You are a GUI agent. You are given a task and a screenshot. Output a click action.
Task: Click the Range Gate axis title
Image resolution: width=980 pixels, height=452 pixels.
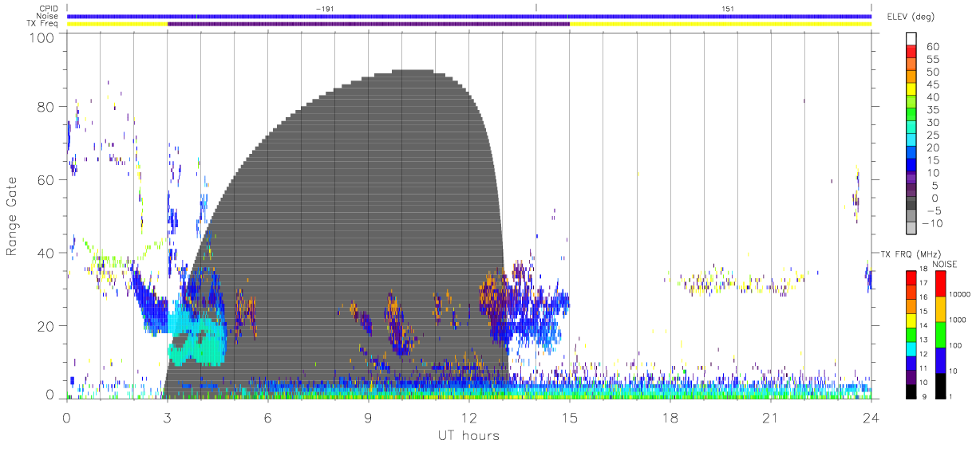point(13,216)
